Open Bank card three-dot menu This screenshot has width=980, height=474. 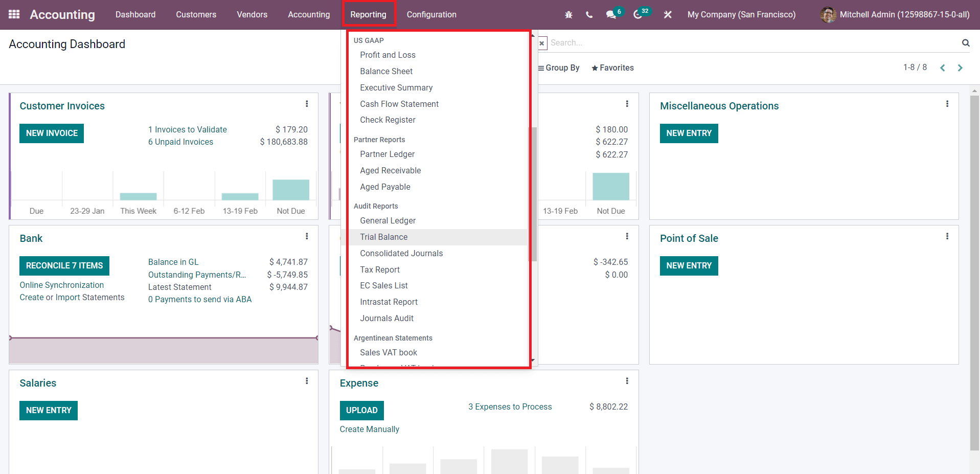307,236
